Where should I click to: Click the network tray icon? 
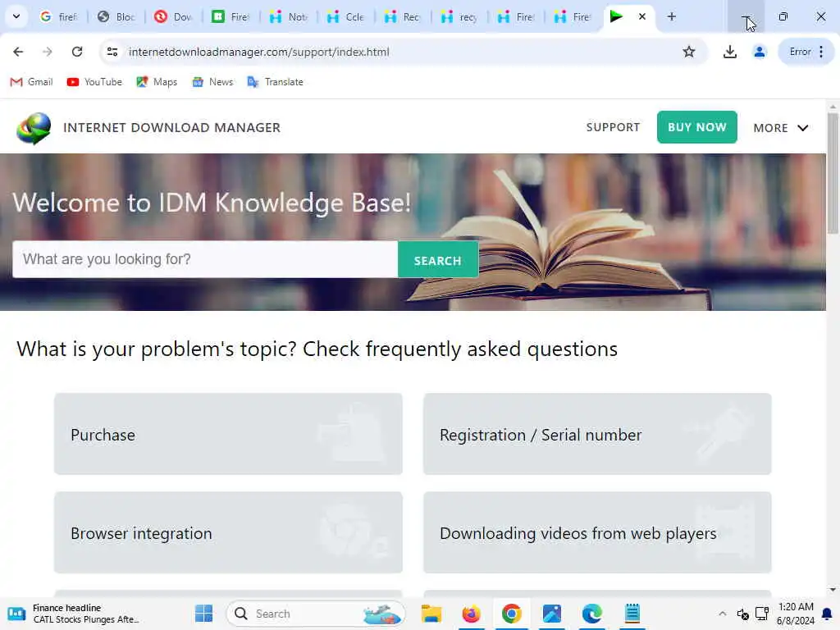pyautogui.click(x=762, y=614)
